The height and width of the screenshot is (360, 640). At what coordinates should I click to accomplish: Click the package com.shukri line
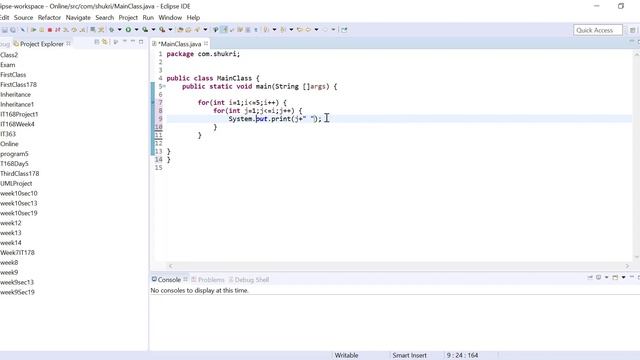(x=203, y=54)
